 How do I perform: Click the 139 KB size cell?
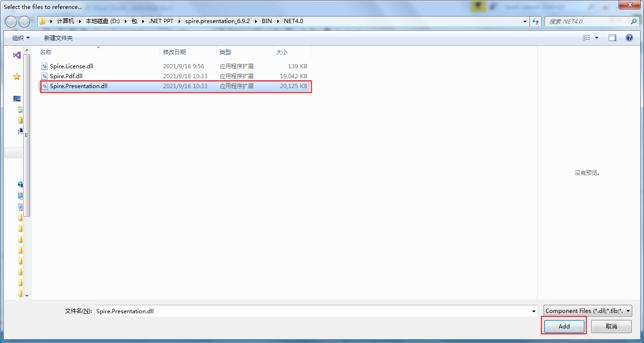point(297,66)
